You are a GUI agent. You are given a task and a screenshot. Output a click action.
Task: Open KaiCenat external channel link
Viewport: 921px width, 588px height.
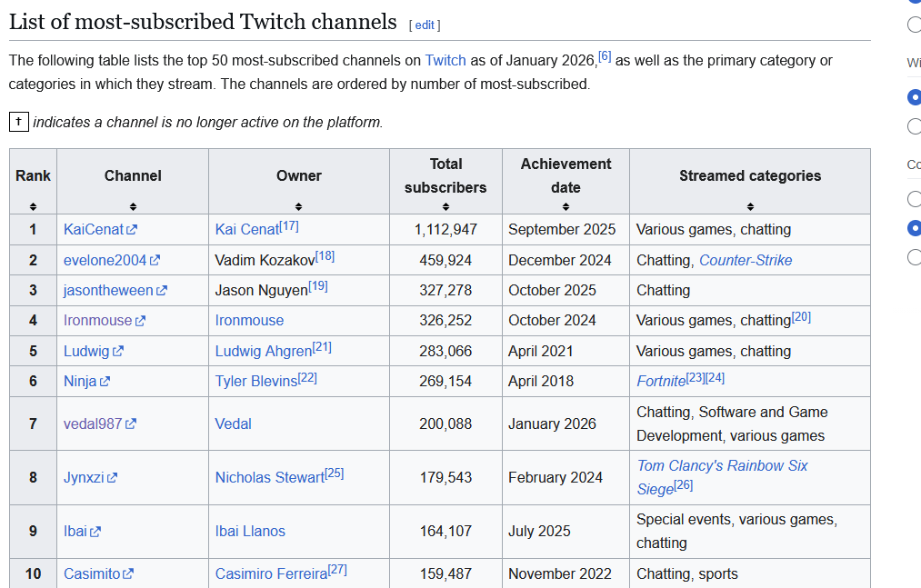click(x=100, y=230)
